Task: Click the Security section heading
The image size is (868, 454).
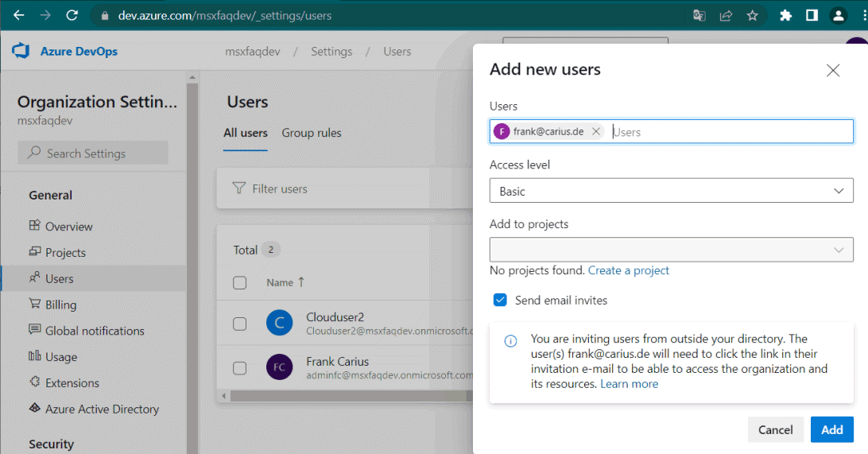Action: coord(52,444)
